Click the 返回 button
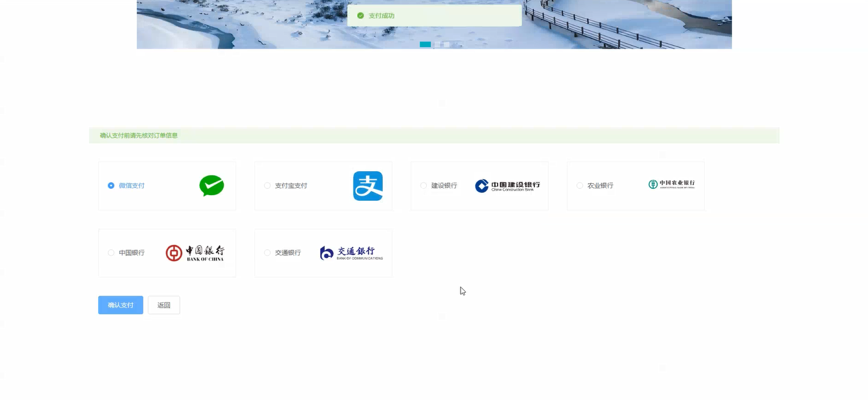This screenshot has width=868, height=400. coord(164,305)
